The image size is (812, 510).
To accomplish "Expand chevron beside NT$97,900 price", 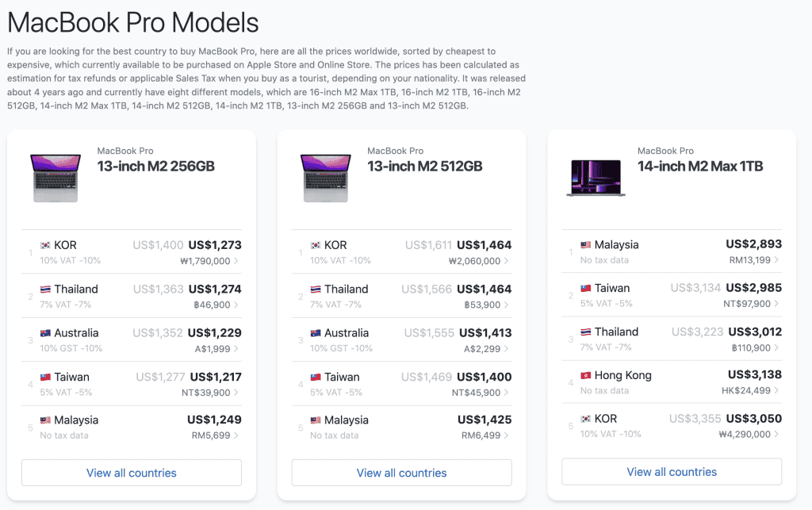I will (x=776, y=304).
